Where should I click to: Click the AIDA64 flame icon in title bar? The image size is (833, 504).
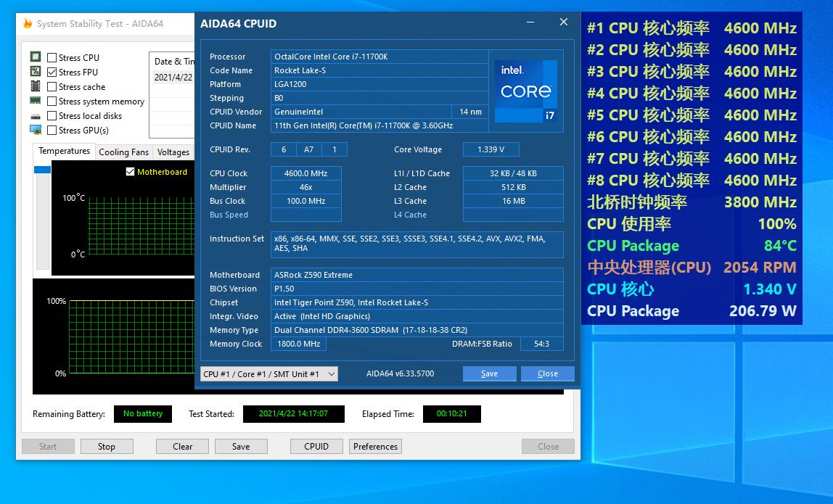pyautogui.click(x=28, y=23)
